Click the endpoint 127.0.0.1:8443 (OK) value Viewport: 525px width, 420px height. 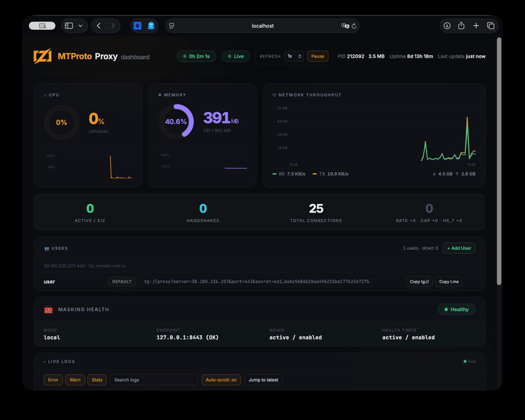[187, 337]
